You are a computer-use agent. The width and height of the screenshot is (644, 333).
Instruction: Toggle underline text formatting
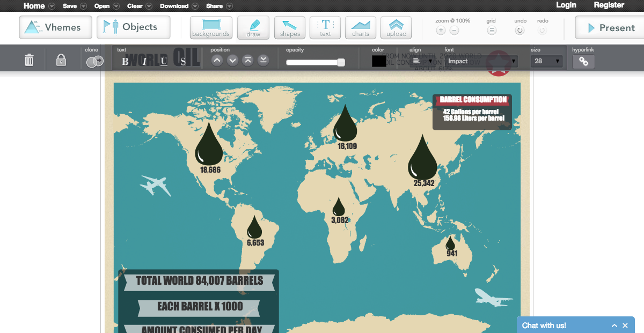pos(164,62)
